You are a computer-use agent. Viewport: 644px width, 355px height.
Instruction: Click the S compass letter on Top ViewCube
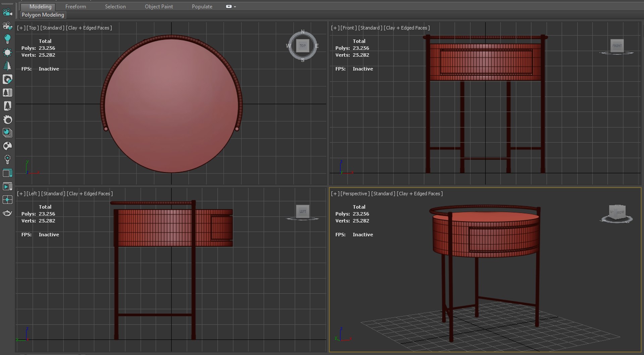pyautogui.click(x=303, y=60)
